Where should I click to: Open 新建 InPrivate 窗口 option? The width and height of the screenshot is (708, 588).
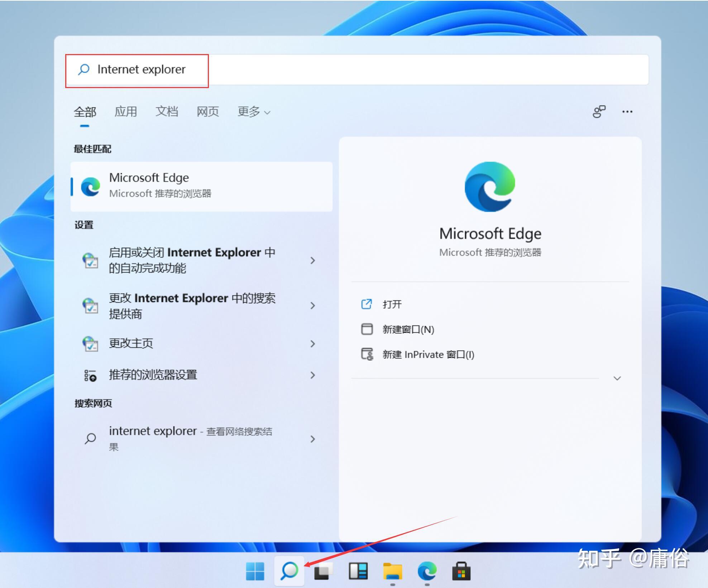click(428, 355)
